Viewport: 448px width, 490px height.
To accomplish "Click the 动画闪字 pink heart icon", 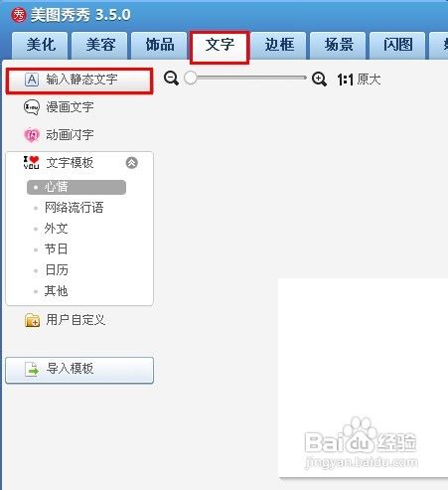I will click(32, 135).
